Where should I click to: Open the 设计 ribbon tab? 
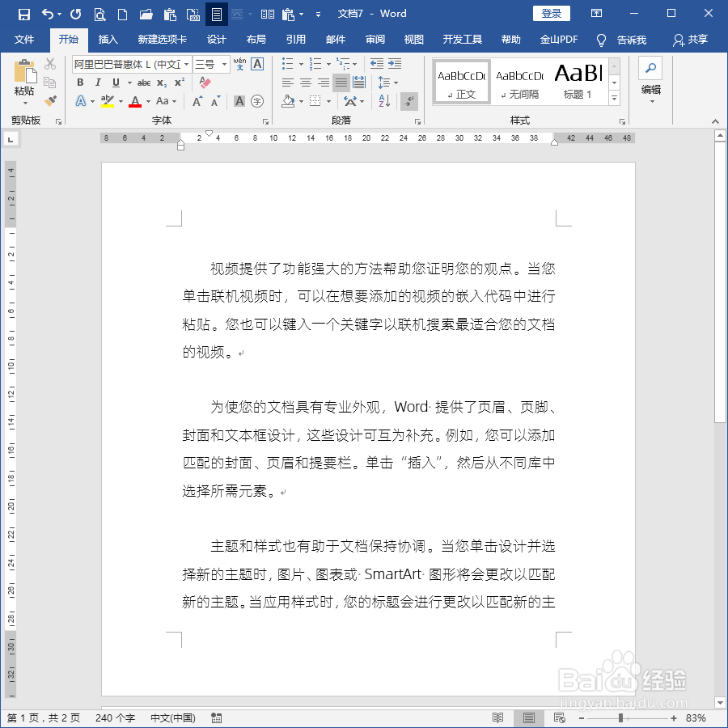coord(216,39)
